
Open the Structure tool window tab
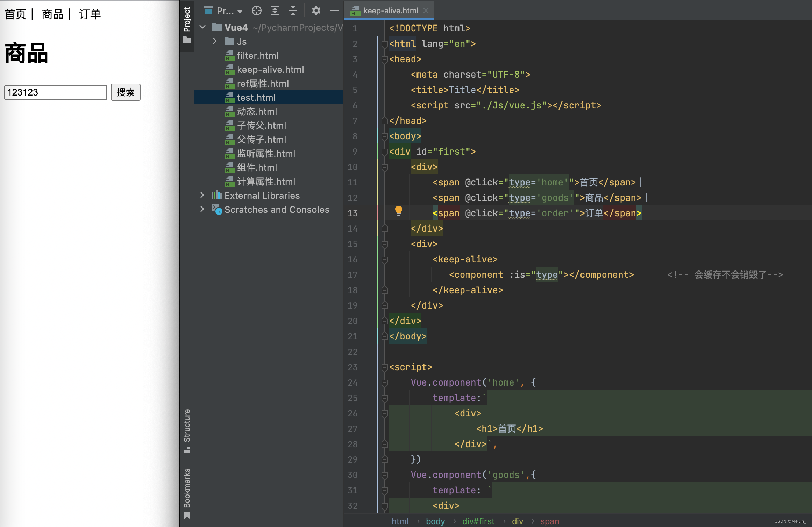(187, 430)
